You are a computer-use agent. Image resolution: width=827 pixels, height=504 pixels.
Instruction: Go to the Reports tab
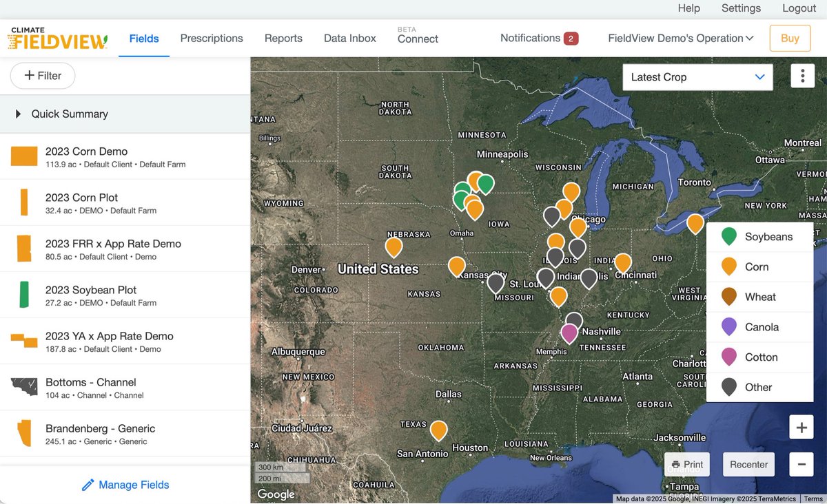[283, 39]
